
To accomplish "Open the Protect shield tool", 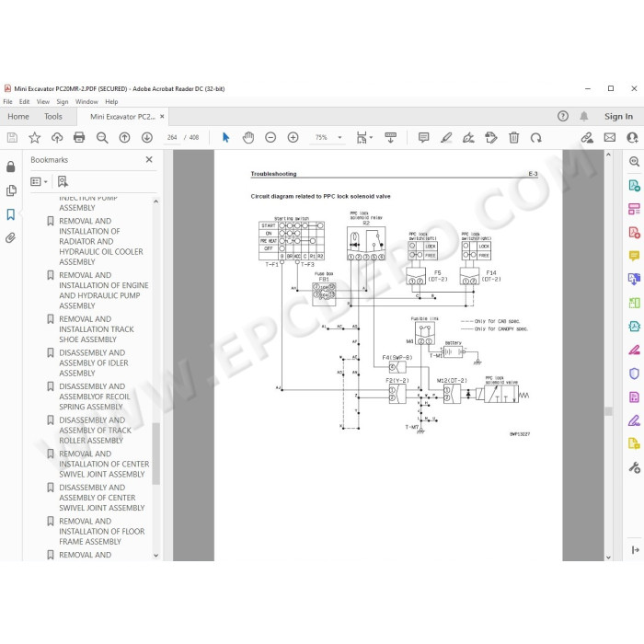I will click(x=634, y=374).
